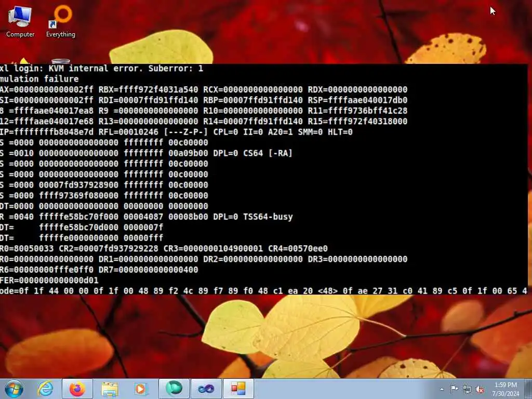Click the 'KVM internal error. Suberror: 1' line
Image resolution: width=532 pixels, height=399 pixels.
[126, 68]
